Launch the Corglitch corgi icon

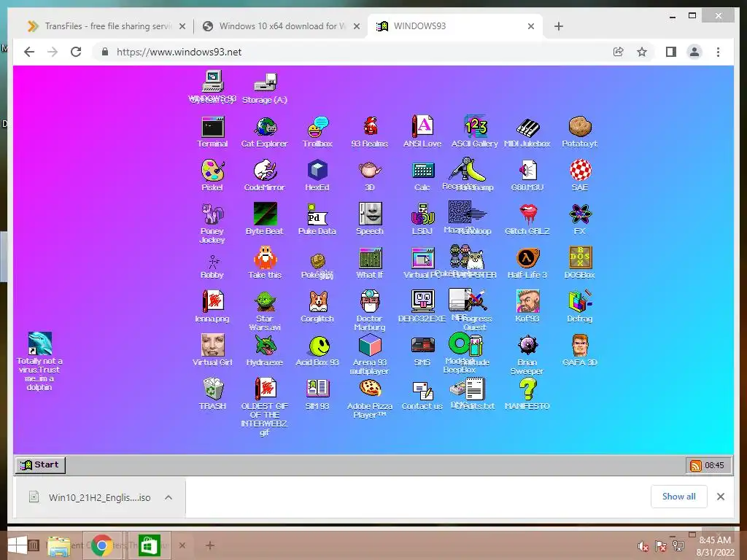(317, 307)
